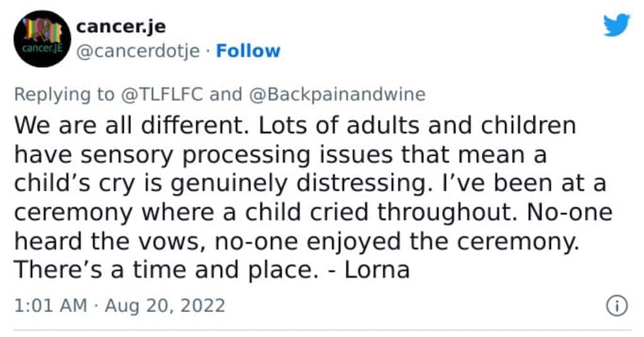Click the divider line below the timestamp

click(x=322, y=330)
